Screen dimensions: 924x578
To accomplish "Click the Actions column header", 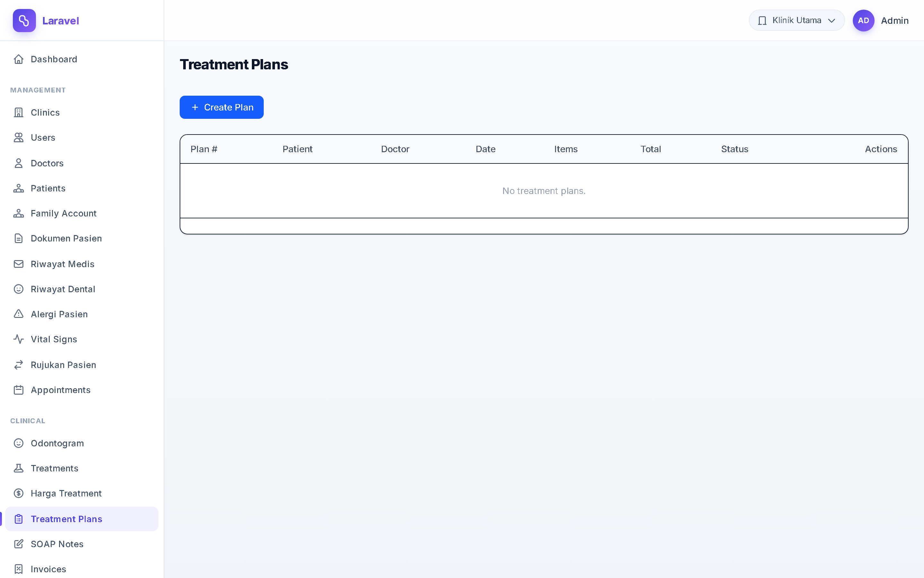I will [x=881, y=149].
